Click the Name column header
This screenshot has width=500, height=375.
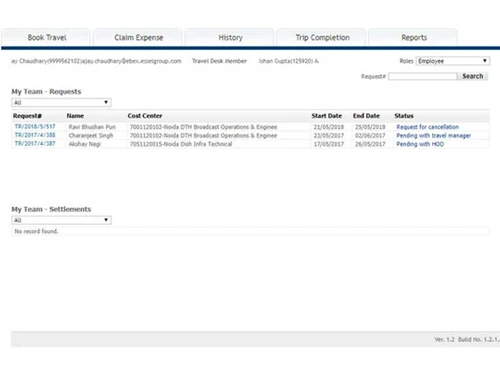pos(75,116)
